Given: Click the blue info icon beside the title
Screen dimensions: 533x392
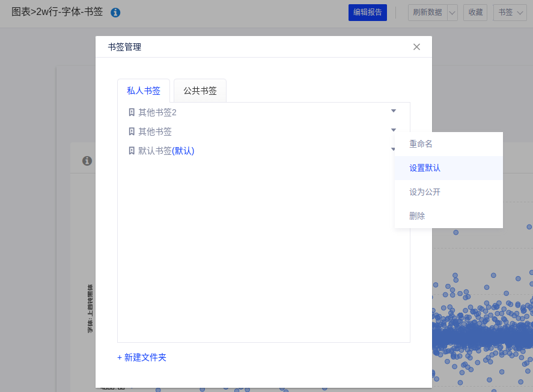Looking at the screenshot, I should click(x=115, y=13).
